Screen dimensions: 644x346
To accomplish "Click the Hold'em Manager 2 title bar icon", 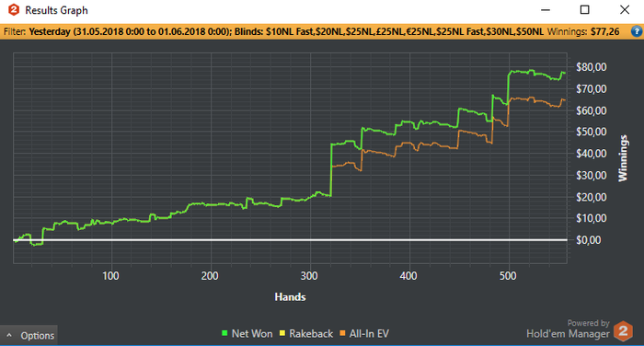I will (14, 10).
